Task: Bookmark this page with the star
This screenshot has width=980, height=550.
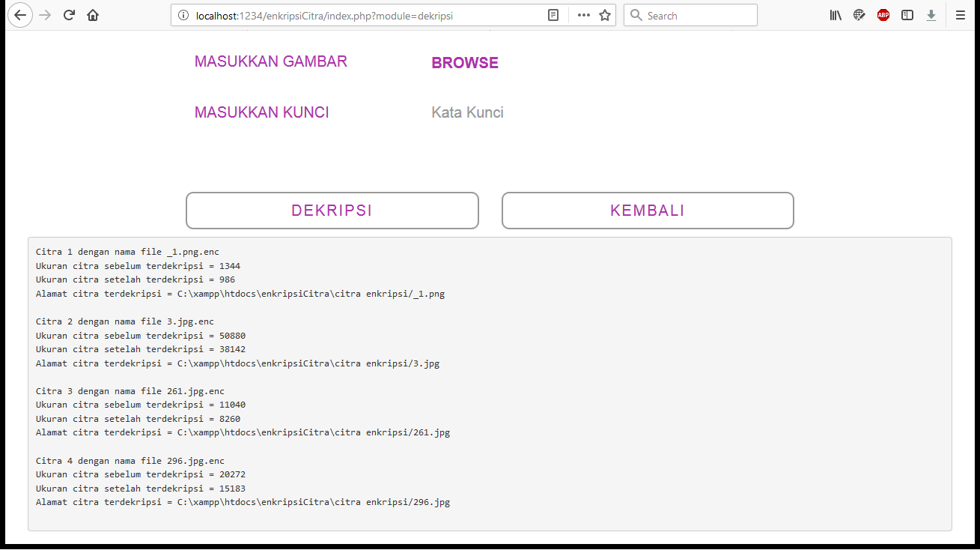Action: point(605,15)
